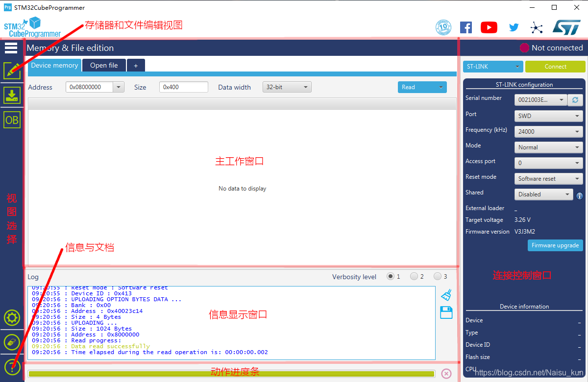
Task: Refresh the ST-LINK serial number list
Action: point(575,100)
